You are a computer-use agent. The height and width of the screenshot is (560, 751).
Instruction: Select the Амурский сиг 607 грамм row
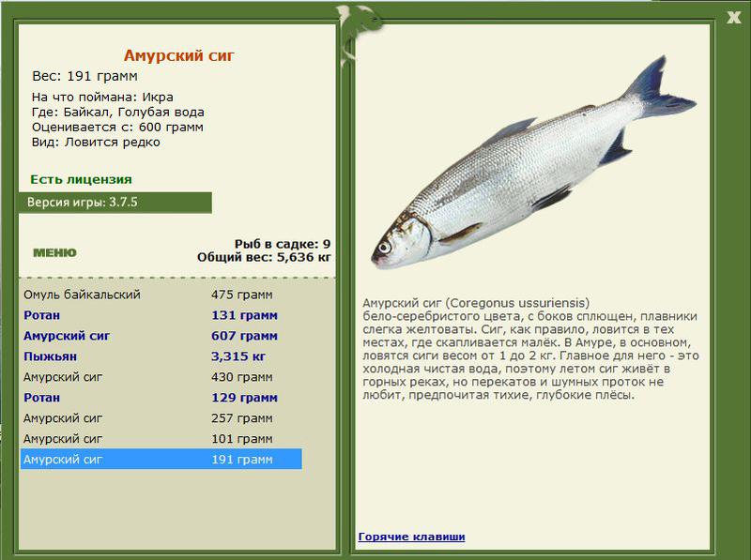pyautogui.click(x=161, y=336)
